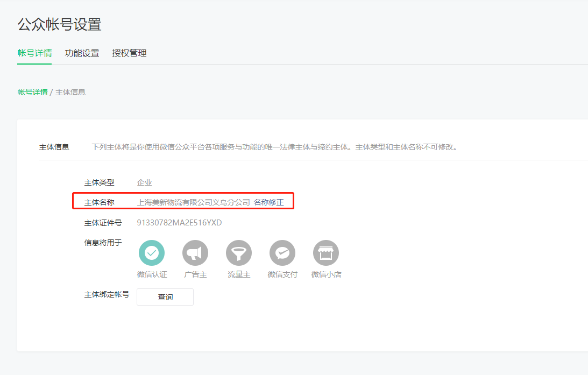Click the 名称修正 link
This screenshot has width=588, height=375.
tap(268, 202)
